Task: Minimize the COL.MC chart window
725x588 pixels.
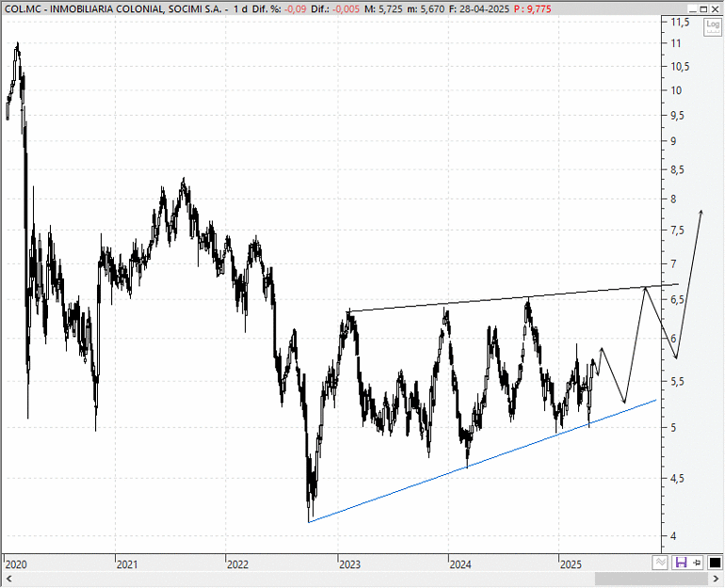Action: pyautogui.click(x=692, y=8)
